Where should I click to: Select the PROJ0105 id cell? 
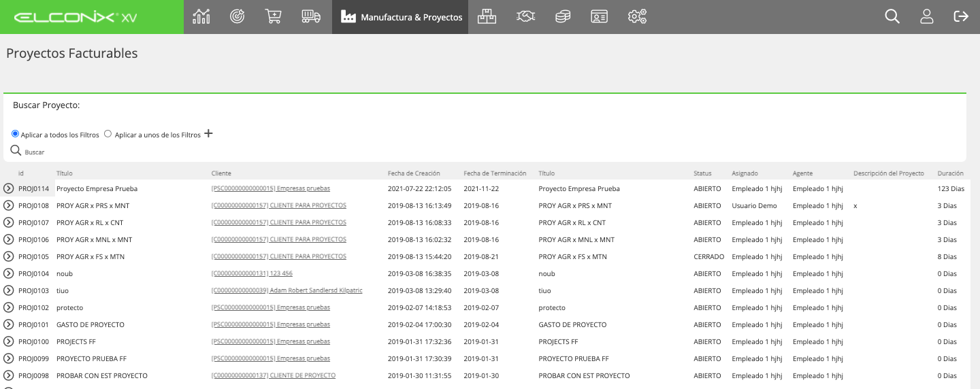(33, 256)
